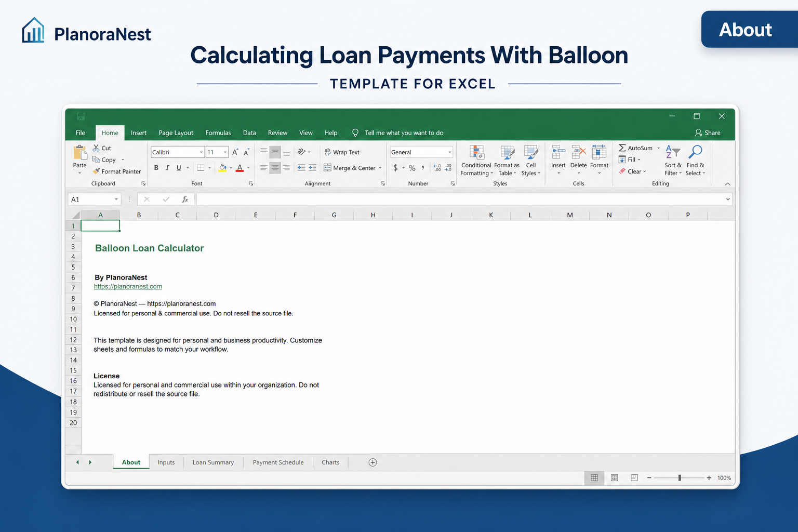
Task: Open the font size 11 dropdown
Action: [x=225, y=152]
